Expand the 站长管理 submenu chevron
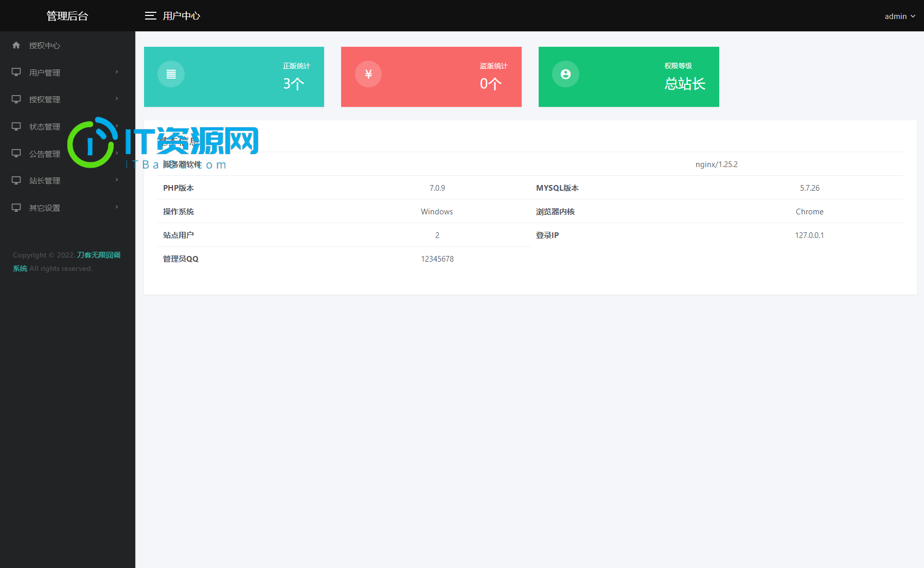This screenshot has width=924, height=568. tap(117, 180)
